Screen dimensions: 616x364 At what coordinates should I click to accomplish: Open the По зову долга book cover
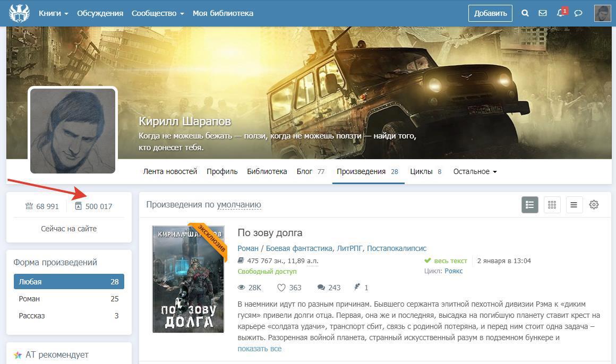click(189, 279)
